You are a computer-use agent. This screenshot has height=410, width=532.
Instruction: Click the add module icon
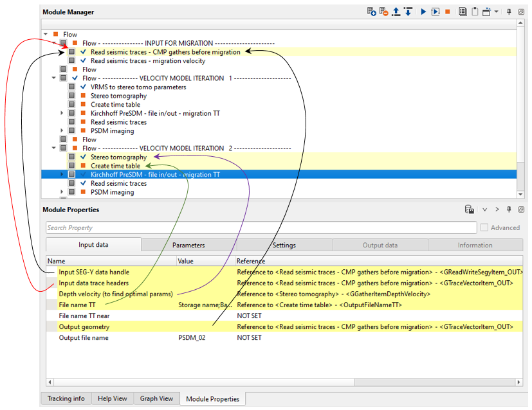click(372, 12)
